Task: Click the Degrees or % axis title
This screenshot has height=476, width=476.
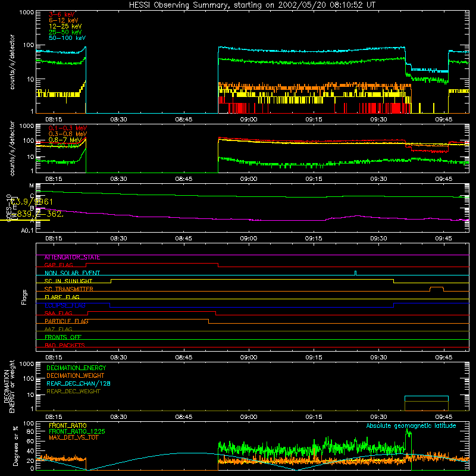Action: 16,446
